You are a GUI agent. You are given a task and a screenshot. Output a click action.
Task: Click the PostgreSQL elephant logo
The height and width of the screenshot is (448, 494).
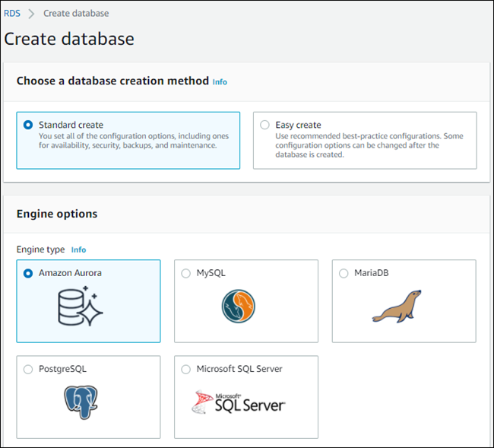pyautogui.click(x=81, y=402)
